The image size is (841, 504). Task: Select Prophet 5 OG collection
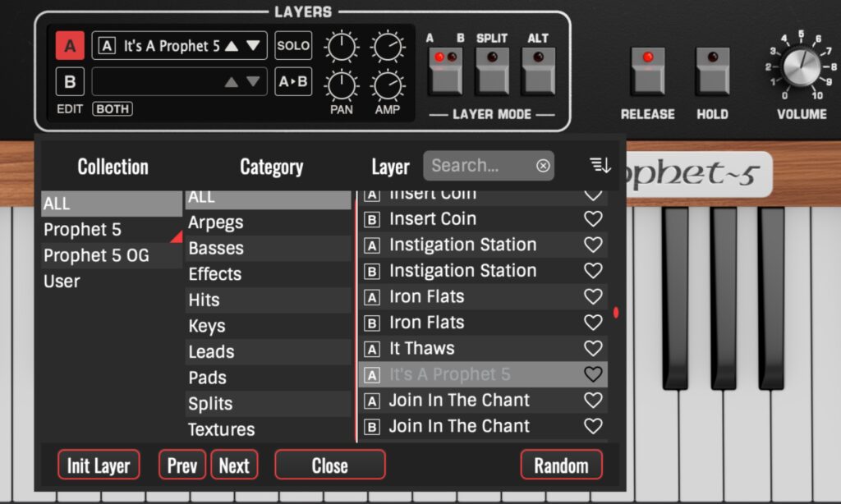112,255
